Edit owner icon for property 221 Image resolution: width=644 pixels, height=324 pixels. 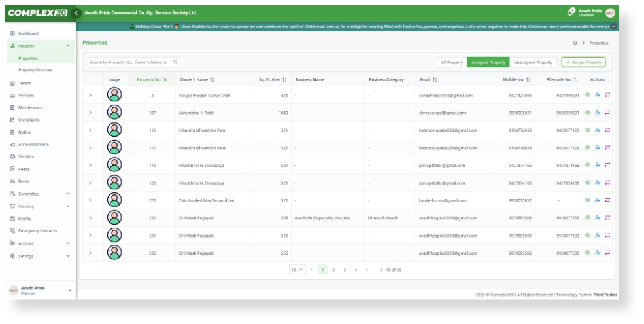click(597, 200)
